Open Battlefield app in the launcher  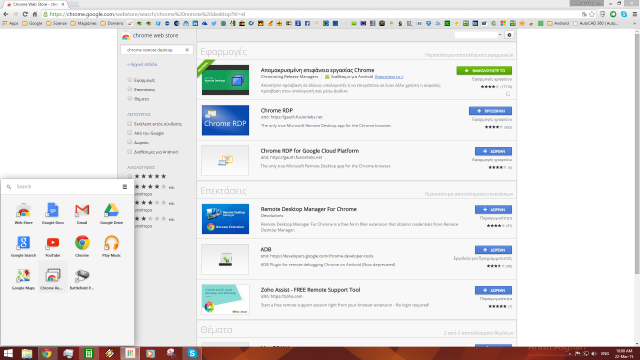pos(82,278)
